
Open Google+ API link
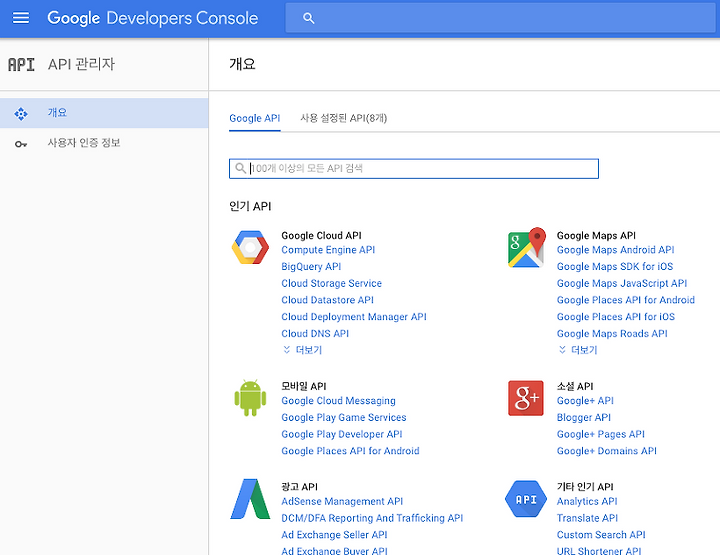585,401
